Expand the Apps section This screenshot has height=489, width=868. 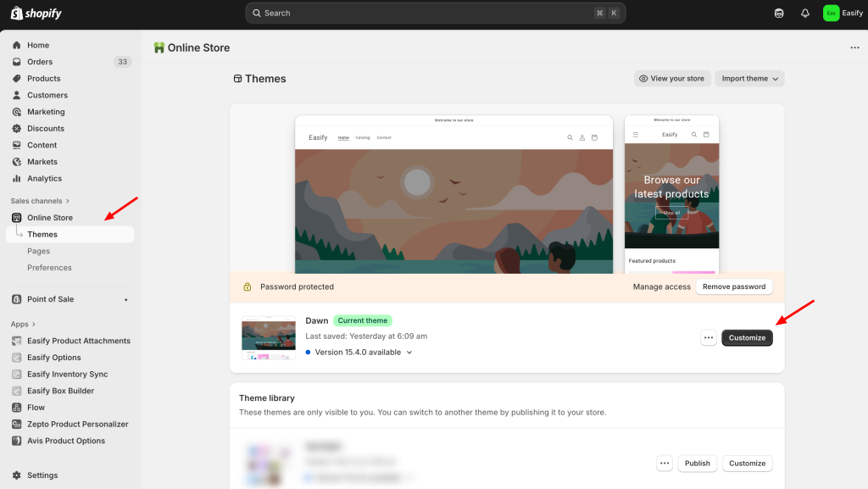pos(23,324)
